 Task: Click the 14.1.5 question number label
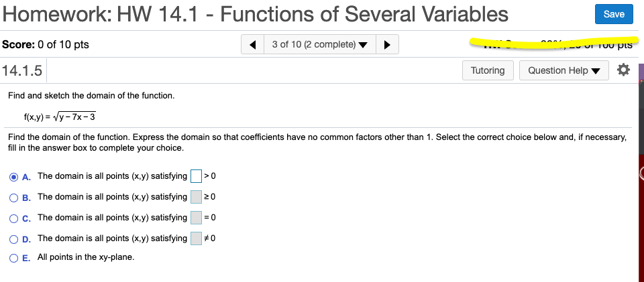[x=22, y=70]
